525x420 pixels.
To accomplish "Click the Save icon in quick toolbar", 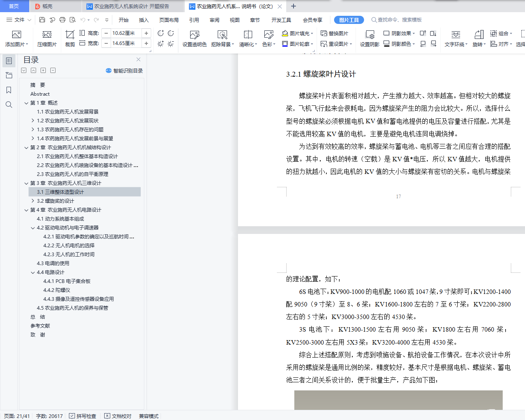I will pos(42,19).
